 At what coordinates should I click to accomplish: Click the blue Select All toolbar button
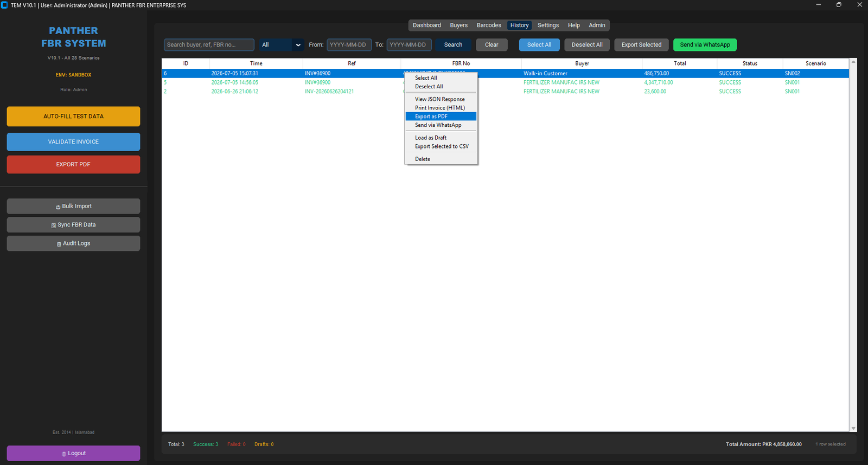(539, 45)
